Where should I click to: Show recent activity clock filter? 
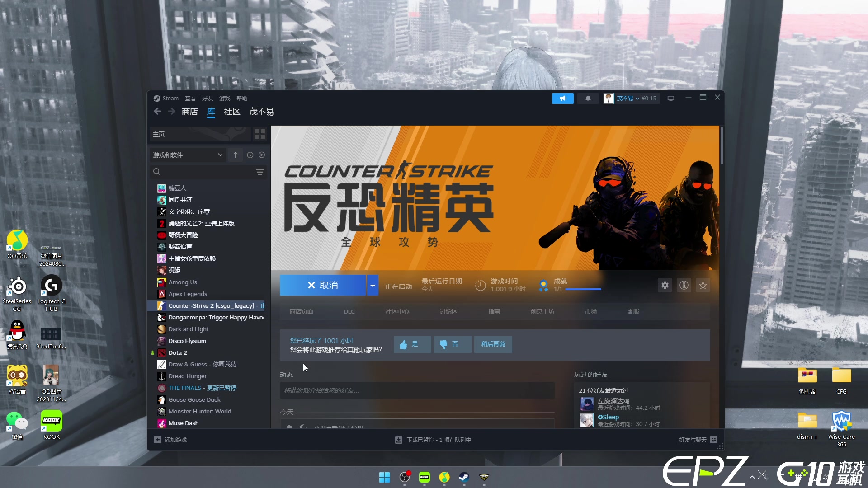point(250,155)
